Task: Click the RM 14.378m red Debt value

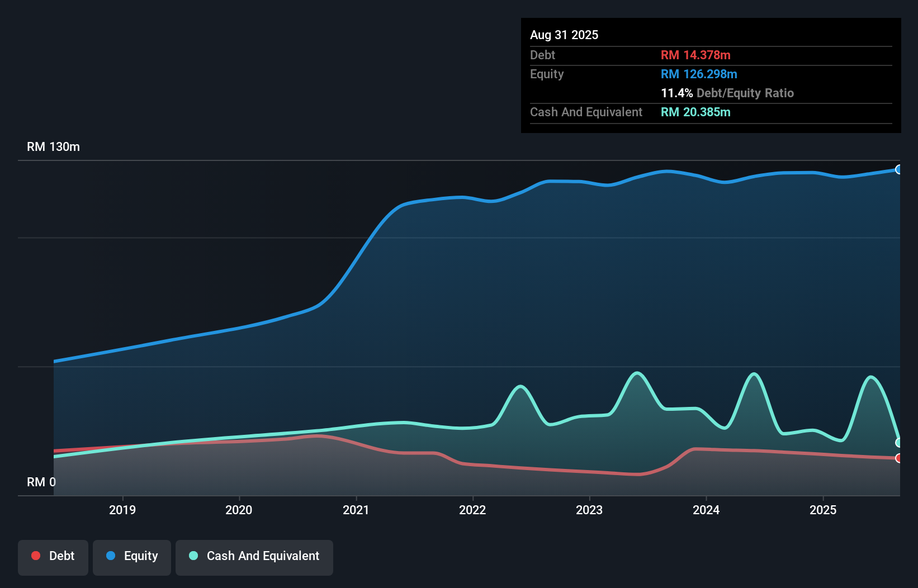Action: point(695,55)
